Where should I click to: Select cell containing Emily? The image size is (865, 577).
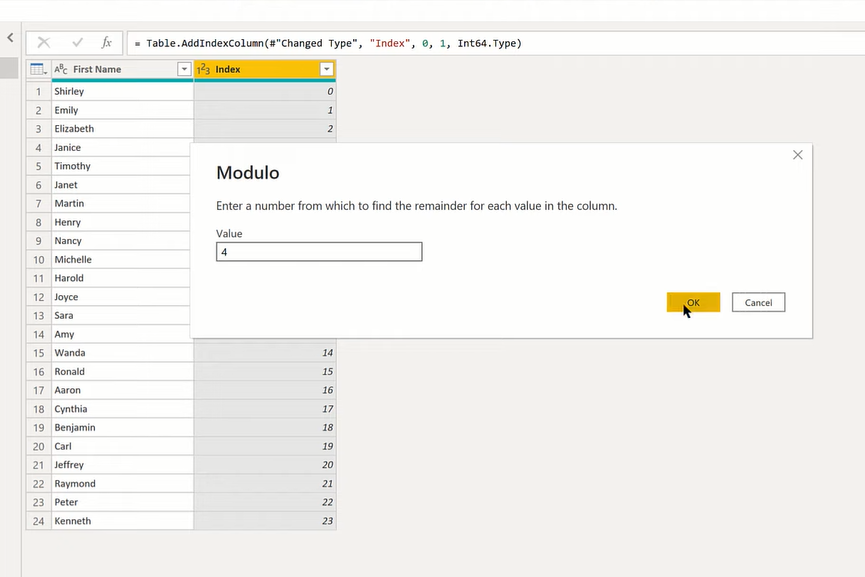pos(122,110)
